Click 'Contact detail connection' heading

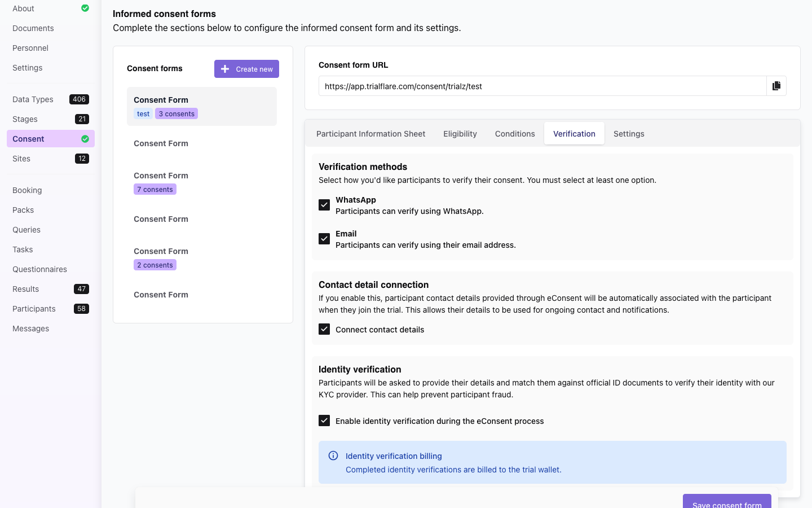click(x=373, y=284)
